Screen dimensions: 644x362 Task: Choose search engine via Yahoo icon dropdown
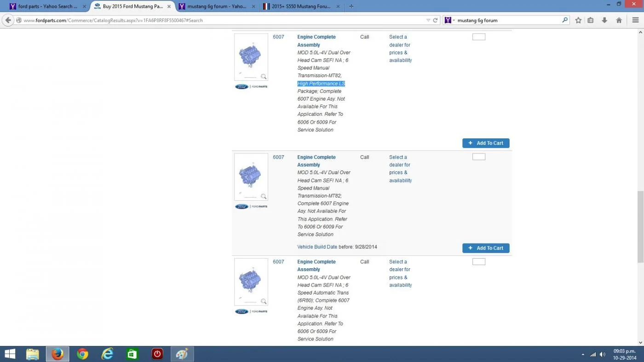449,20
